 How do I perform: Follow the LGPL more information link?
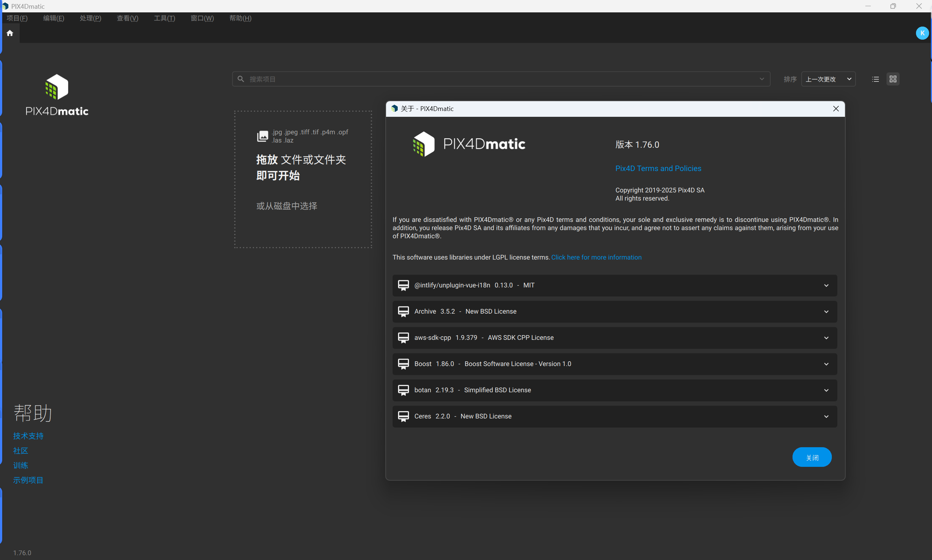coord(596,257)
